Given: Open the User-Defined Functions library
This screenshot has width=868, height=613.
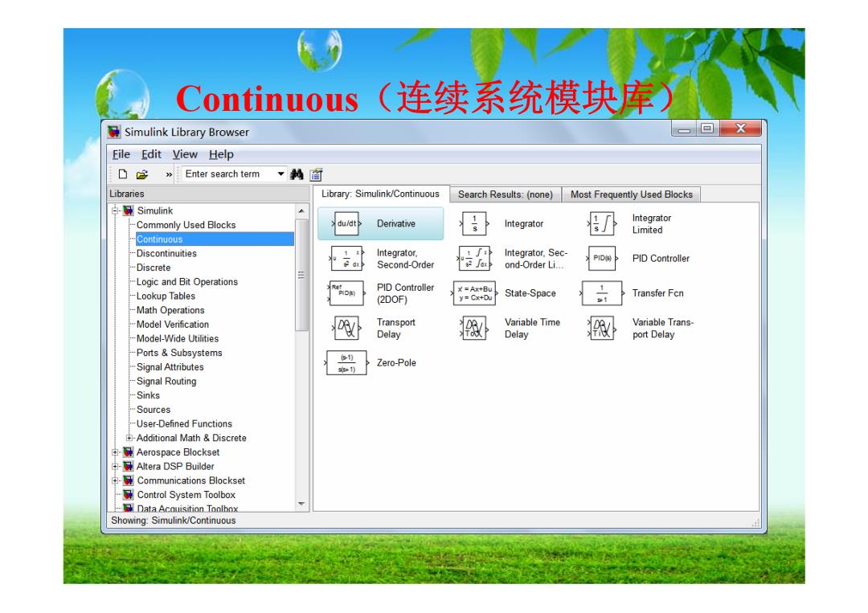Looking at the screenshot, I should tap(184, 423).
